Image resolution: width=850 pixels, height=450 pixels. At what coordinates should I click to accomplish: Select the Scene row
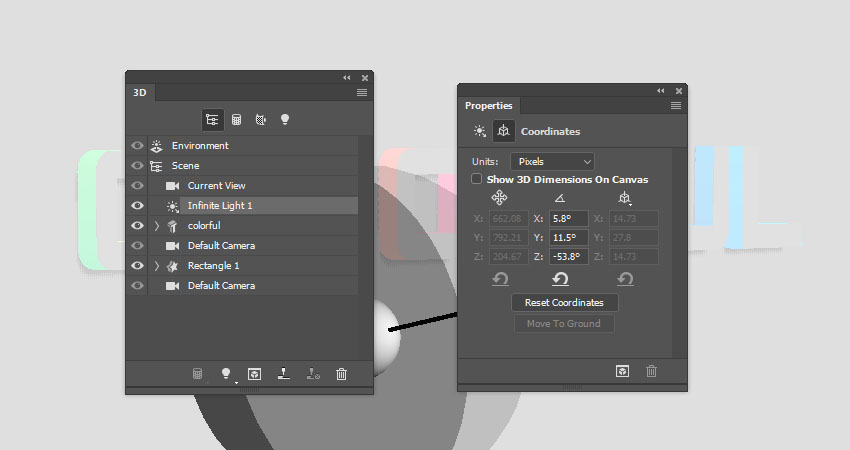(x=253, y=165)
